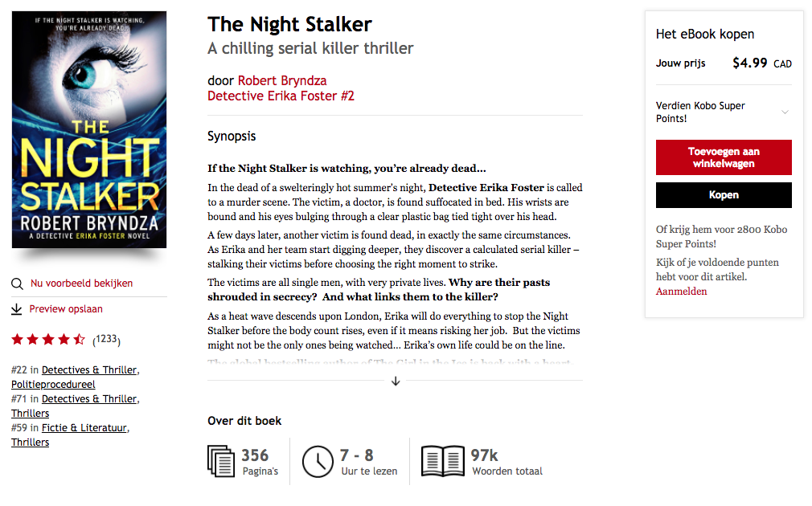The image size is (812, 506).
Task: Click the 1233 ratings count
Action: point(106,340)
